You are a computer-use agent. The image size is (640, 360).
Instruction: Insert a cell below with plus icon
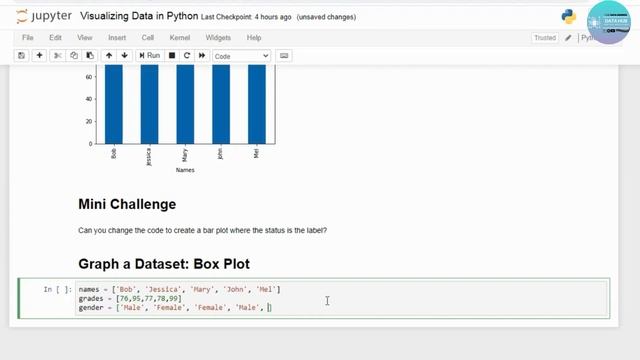point(39,56)
